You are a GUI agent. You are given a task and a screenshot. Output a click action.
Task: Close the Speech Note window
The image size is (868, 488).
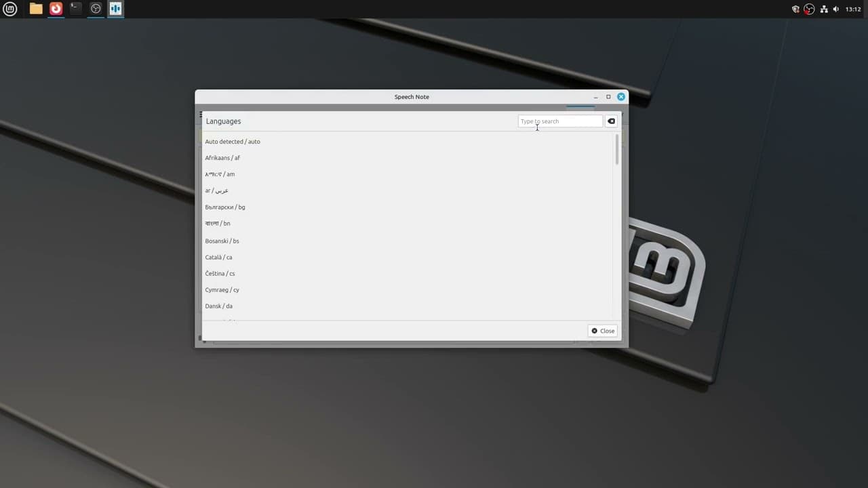coord(620,97)
